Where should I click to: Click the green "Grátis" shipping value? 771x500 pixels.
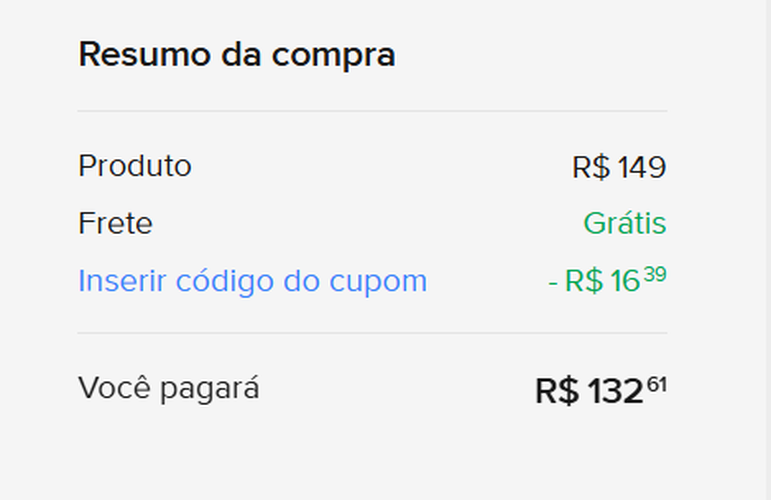624,223
